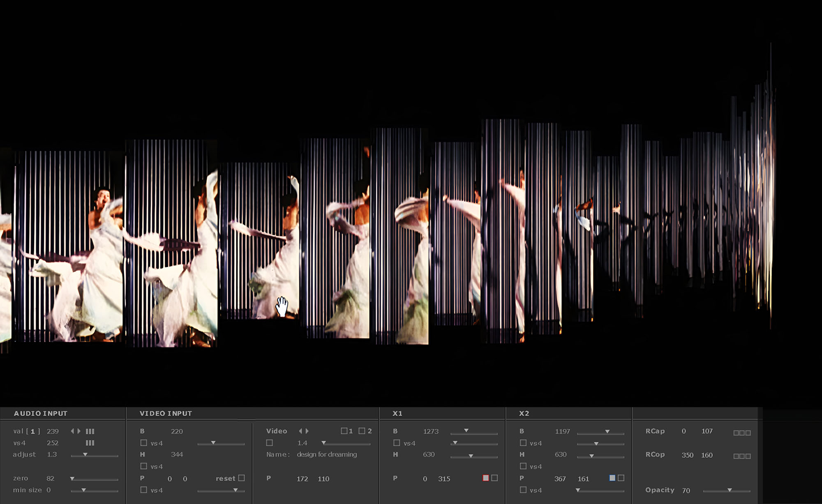
Task: Click the Opacity slider handle
Action: point(730,490)
